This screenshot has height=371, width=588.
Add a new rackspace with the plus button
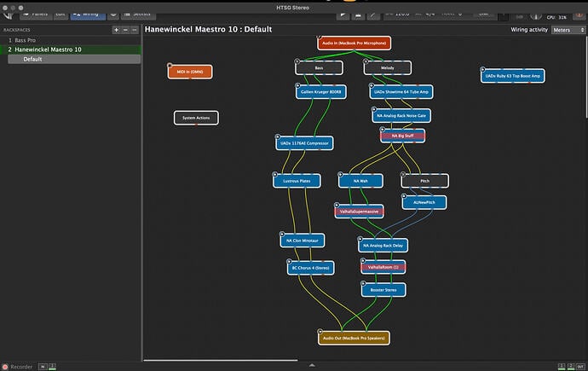coord(116,30)
